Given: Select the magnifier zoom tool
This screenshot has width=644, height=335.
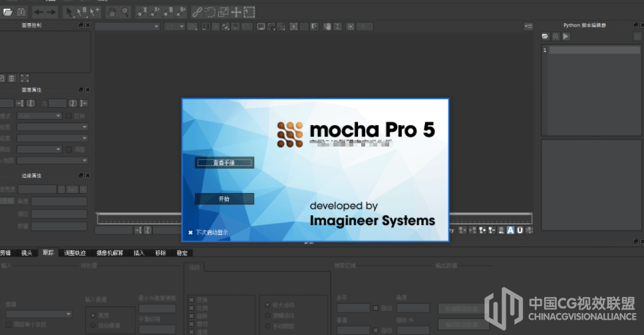Looking at the screenshot, I should click(125, 13).
